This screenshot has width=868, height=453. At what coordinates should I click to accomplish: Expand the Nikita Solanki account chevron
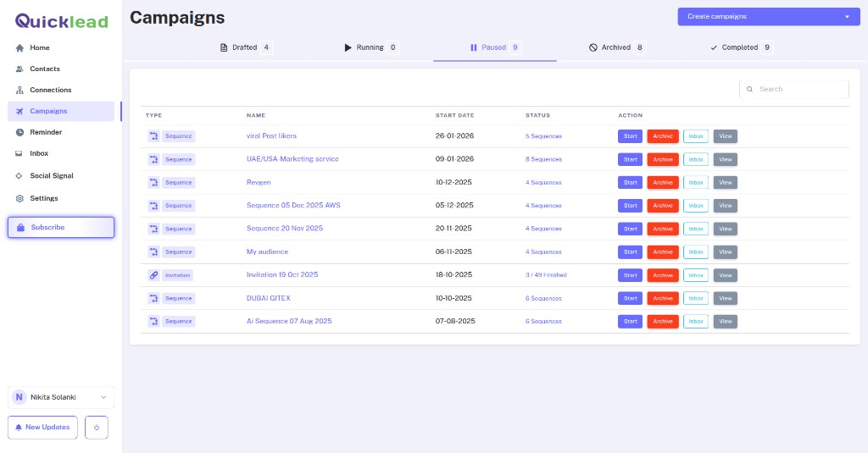point(103,397)
